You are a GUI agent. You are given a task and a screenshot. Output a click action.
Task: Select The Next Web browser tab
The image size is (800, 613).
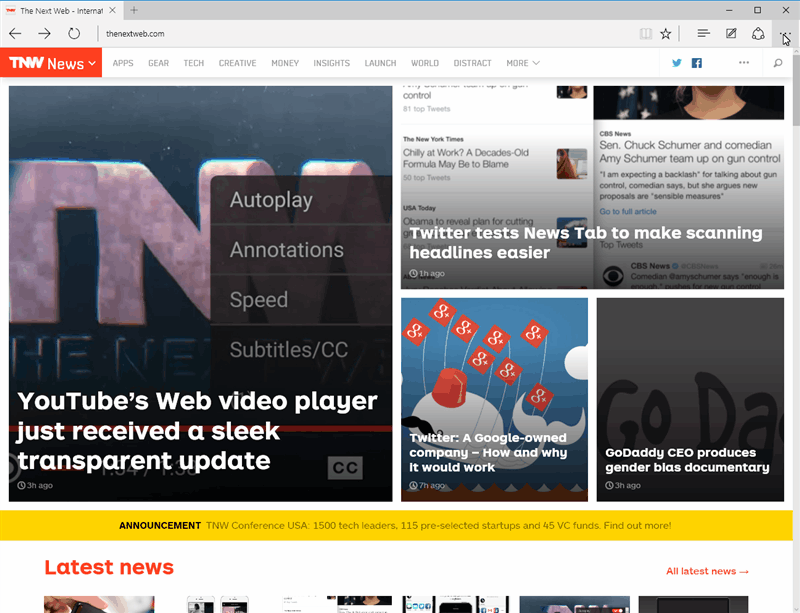click(x=60, y=10)
